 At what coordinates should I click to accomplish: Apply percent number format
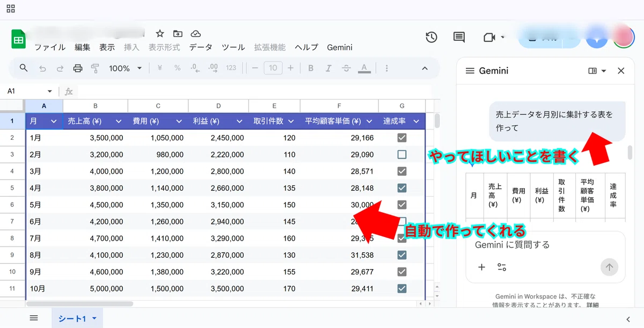(177, 68)
